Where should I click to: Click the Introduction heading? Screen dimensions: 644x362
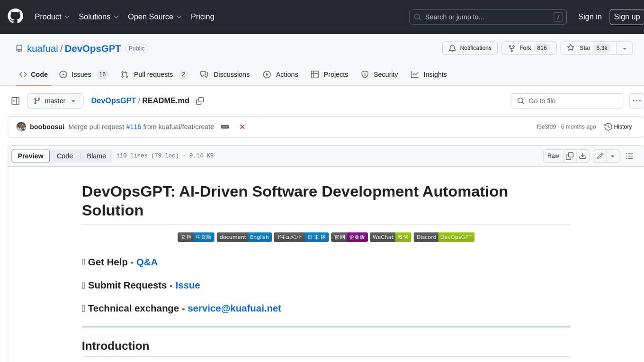[116, 346]
